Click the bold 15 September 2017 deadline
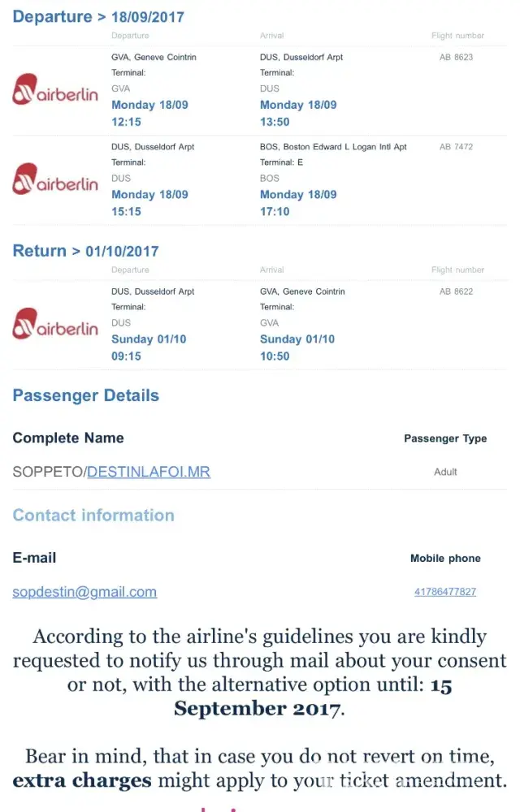 (x=313, y=698)
